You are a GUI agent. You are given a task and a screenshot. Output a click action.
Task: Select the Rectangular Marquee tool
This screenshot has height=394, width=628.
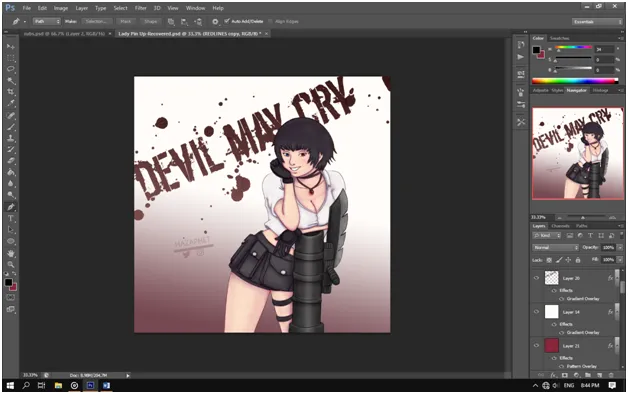(11, 58)
